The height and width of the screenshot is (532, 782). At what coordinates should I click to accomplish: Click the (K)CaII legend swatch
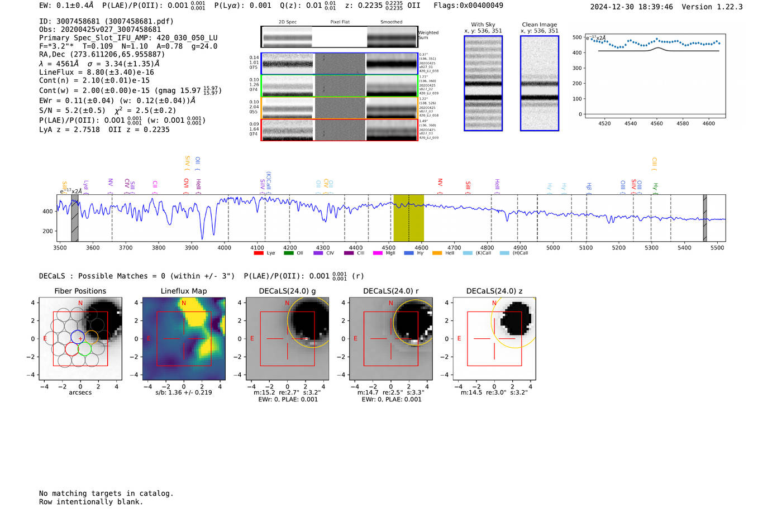(468, 253)
